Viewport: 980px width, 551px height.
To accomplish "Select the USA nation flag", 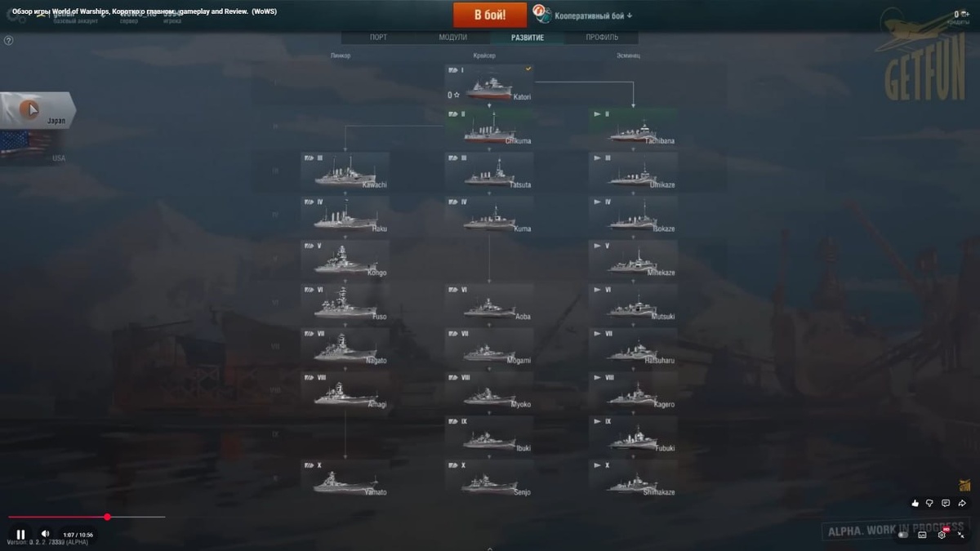I will (33, 147).
